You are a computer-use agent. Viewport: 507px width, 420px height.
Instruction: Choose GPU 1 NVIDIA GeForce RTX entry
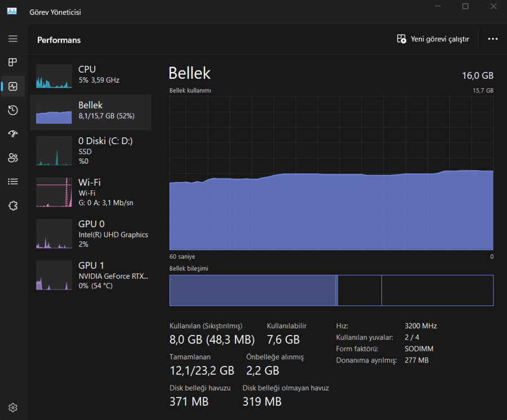point(91,275)
